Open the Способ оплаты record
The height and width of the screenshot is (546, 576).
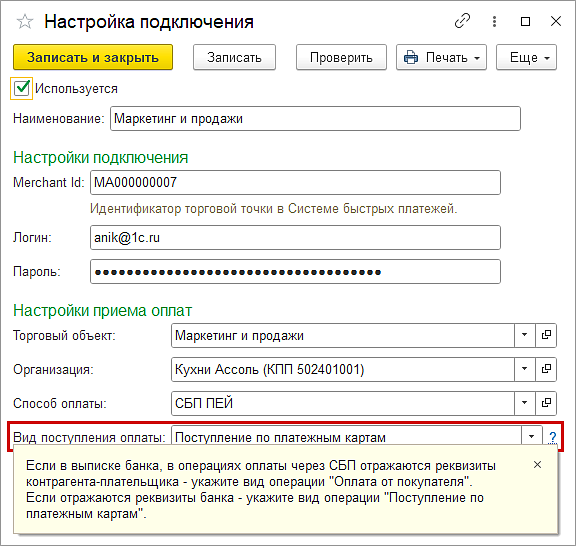tap(546, 403)
